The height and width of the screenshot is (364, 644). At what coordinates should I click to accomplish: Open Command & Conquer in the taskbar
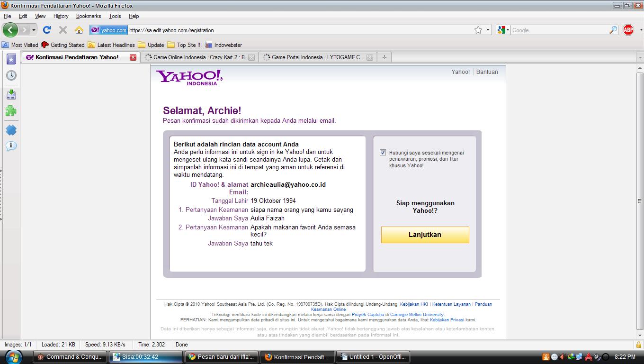coord(71,357)
